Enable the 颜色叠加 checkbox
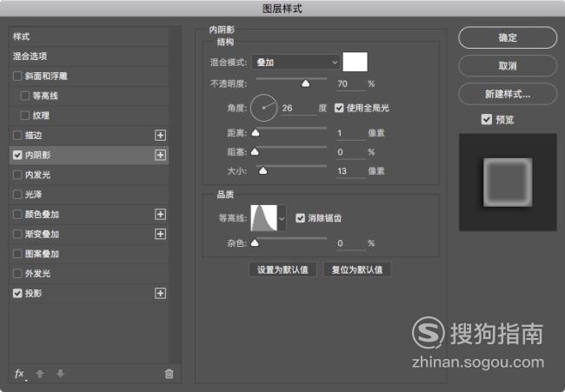The height and width of the screenshot is (392, 565). point(17,215)
